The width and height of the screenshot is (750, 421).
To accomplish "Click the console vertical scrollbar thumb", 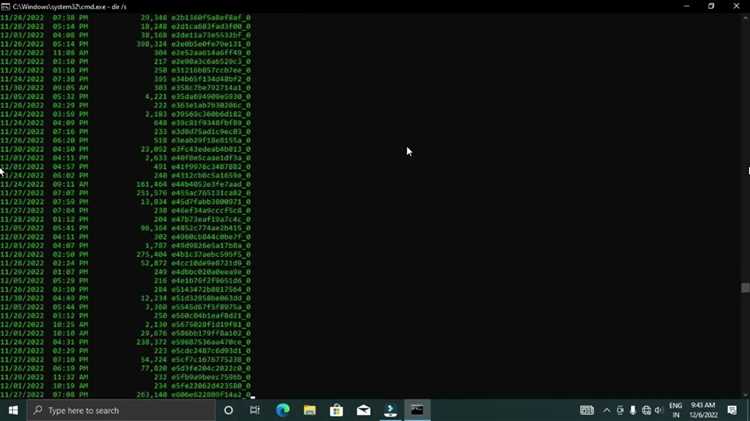I will tap(745, 288).
